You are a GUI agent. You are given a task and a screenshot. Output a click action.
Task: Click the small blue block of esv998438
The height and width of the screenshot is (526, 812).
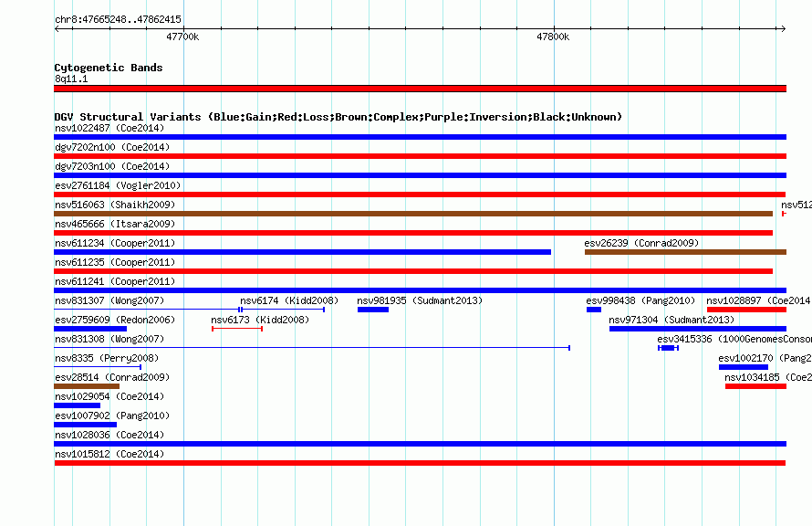(x=594, y=310)
